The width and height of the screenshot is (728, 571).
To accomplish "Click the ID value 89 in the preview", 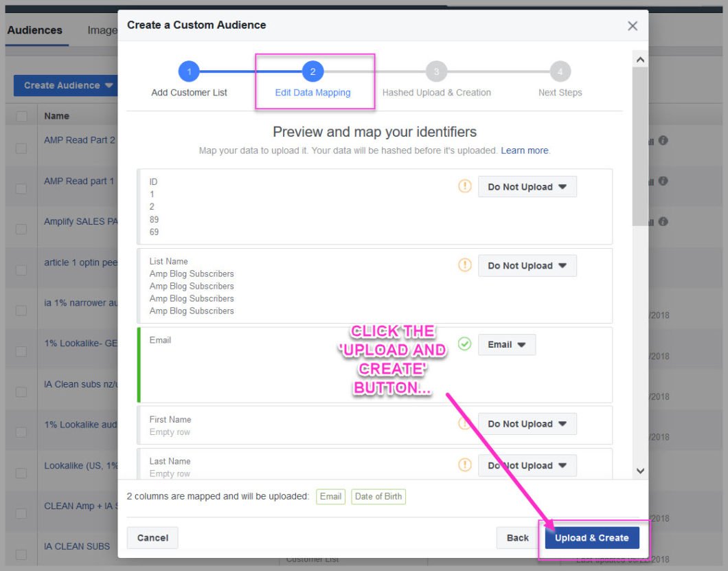I will pyautogui.click(x=154, y=219).
